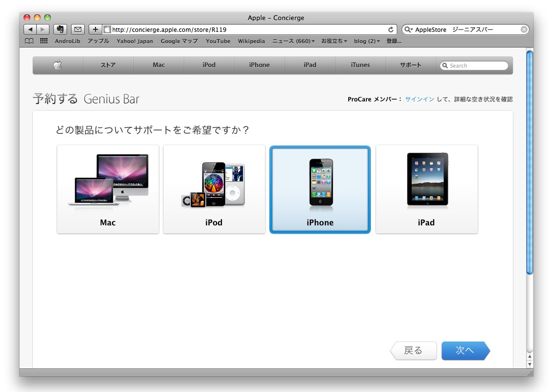Viewport: 553px width, 392px height.
Task: Open the ストア navigation tab
Action: tap(108, 65)
